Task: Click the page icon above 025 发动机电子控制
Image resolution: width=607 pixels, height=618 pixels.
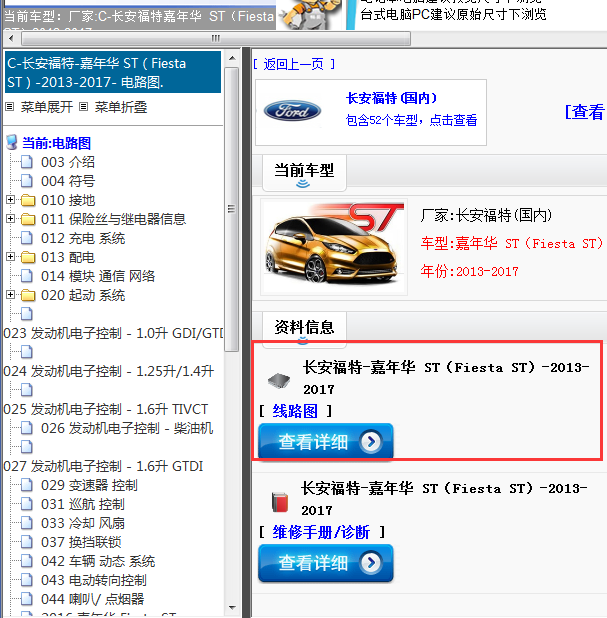Action: [27, 390]
